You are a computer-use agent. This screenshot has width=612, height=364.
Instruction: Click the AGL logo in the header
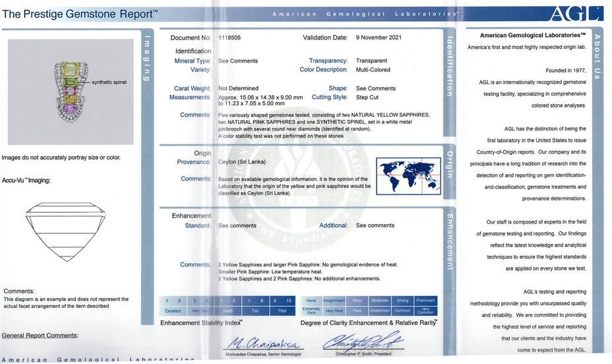coord(566,14)
